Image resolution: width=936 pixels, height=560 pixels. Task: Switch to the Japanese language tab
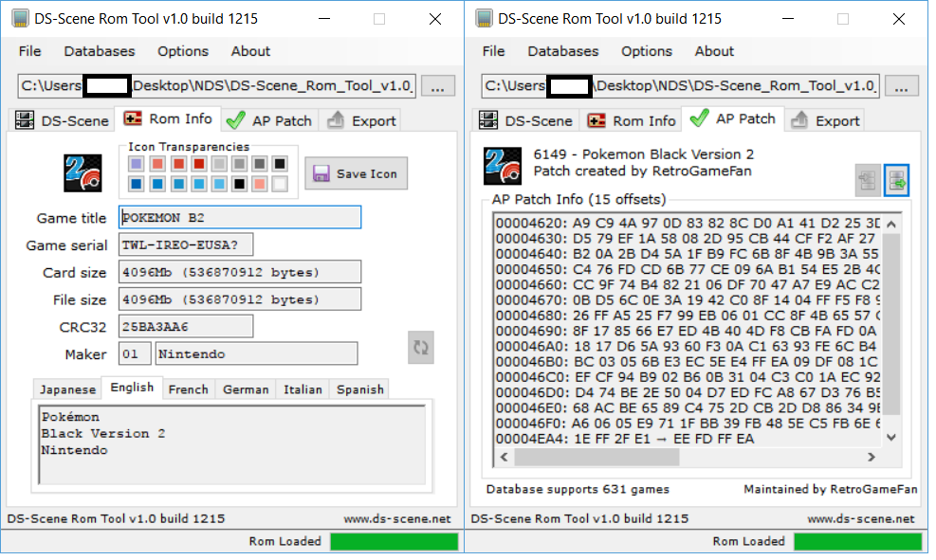[x=66, y=388]
